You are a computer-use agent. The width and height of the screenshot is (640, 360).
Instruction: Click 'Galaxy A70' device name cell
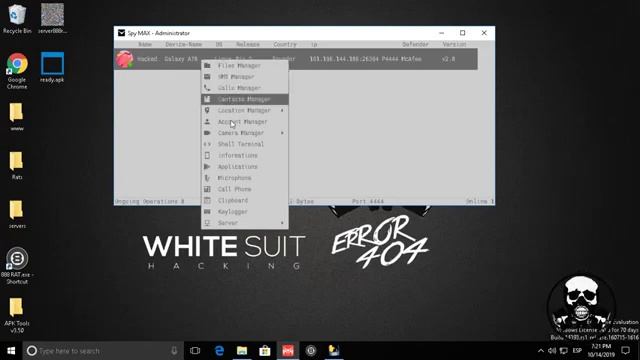[181, 59]
